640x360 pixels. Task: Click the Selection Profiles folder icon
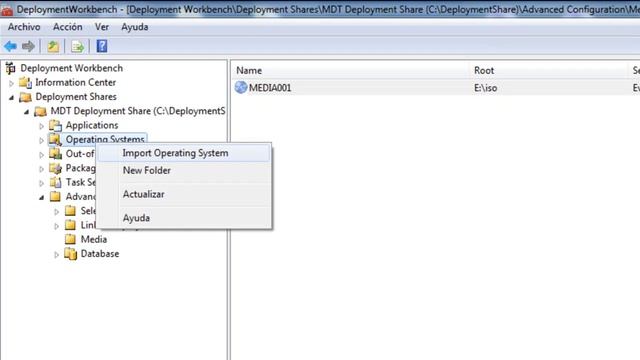70,211
